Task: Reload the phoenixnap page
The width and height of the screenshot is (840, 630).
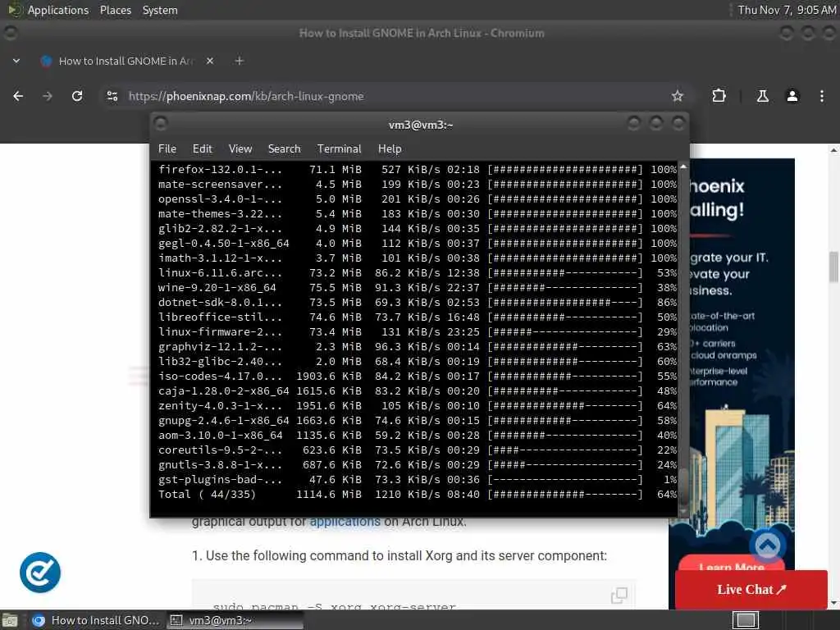Action: coord(77,96)
